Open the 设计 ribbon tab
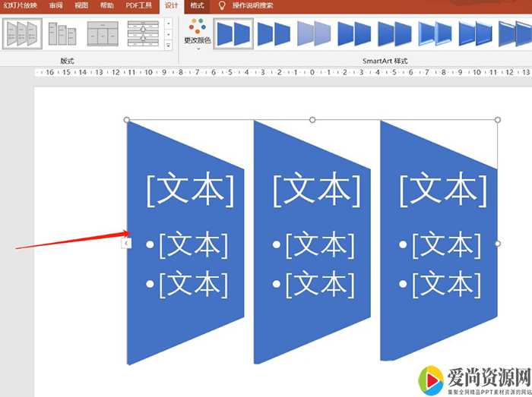This screenshot has width=532, height=397. pos(172,5)
